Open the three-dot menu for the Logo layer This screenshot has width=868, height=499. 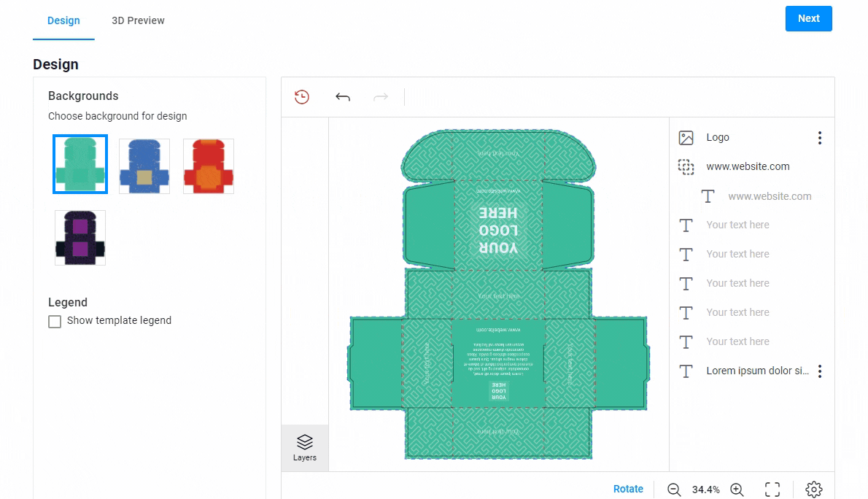click(x=820, y=138)
